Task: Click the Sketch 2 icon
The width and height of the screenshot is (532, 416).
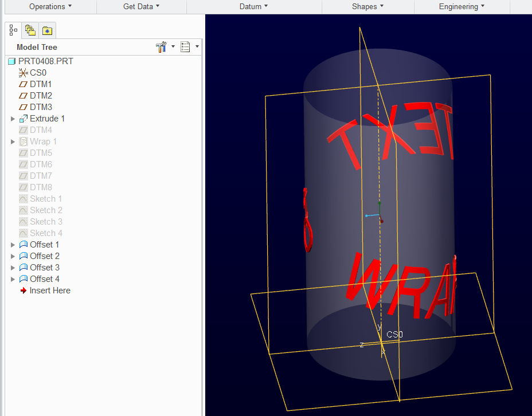Action: pos(24,210)
